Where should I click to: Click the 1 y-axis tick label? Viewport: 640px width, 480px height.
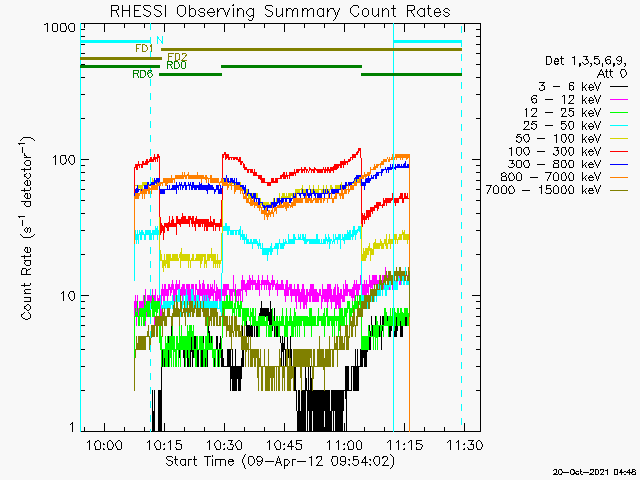73,427
